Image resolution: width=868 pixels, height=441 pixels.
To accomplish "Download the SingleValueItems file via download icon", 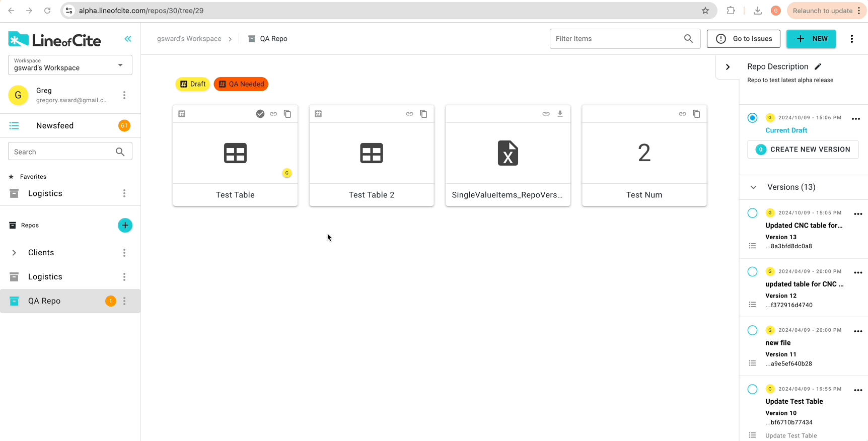I will (560, 114).
